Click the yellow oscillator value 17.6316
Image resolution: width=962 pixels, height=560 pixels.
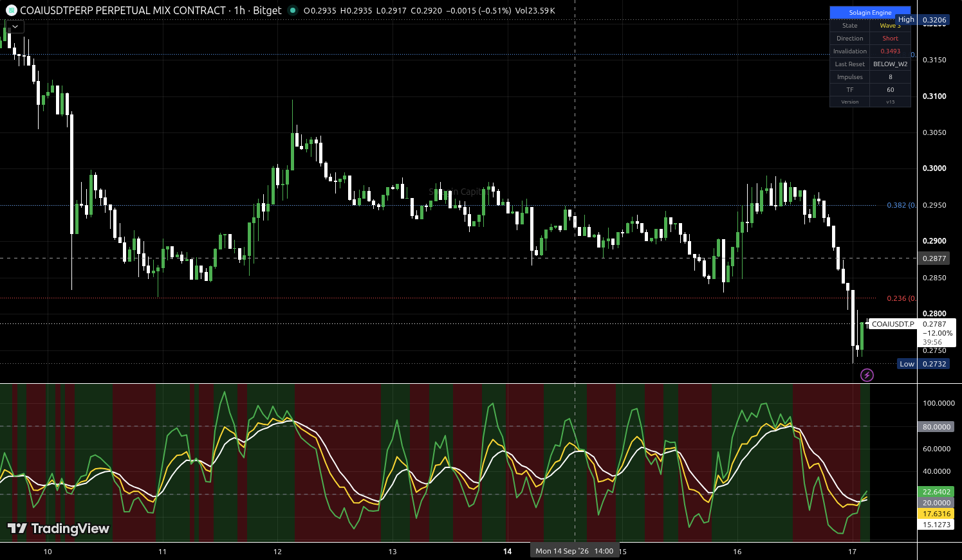click(936, 514)
